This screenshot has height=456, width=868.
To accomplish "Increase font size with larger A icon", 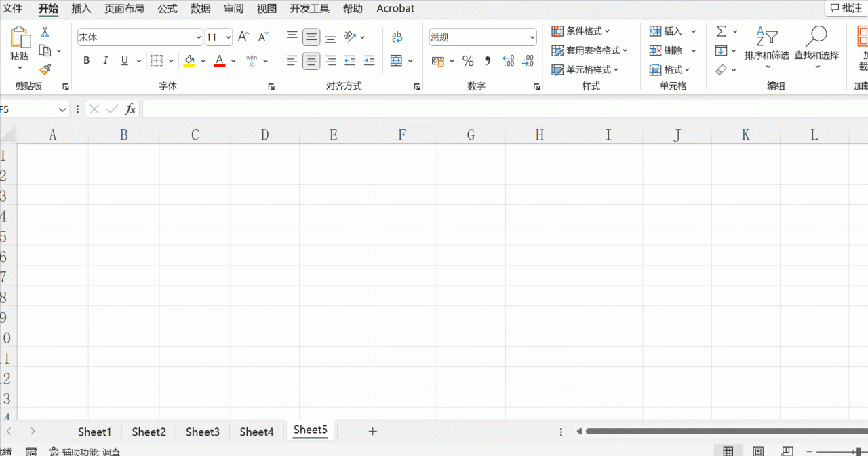I will click(x=243, y=37).
